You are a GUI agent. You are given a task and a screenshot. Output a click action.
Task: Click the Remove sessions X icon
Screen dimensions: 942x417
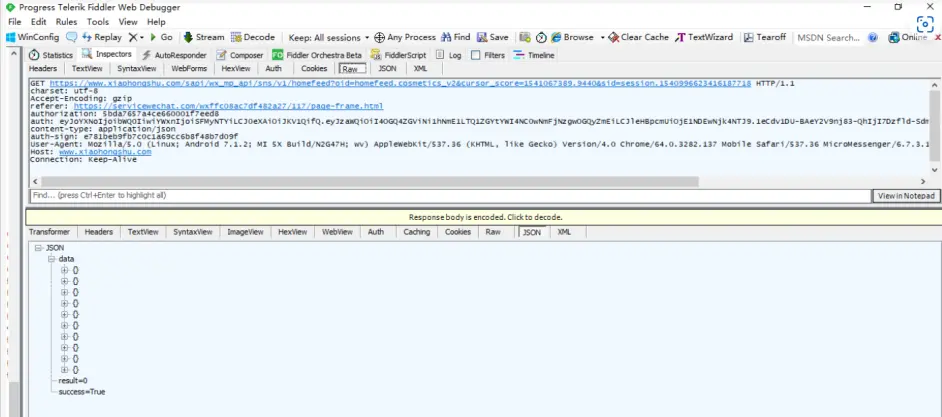133,37
